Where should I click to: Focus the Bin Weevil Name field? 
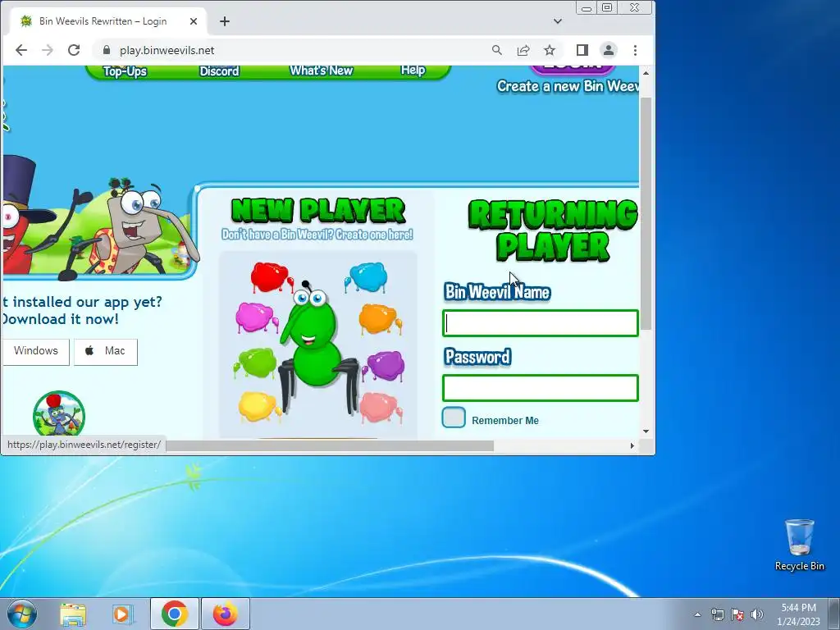coord(541,323)
